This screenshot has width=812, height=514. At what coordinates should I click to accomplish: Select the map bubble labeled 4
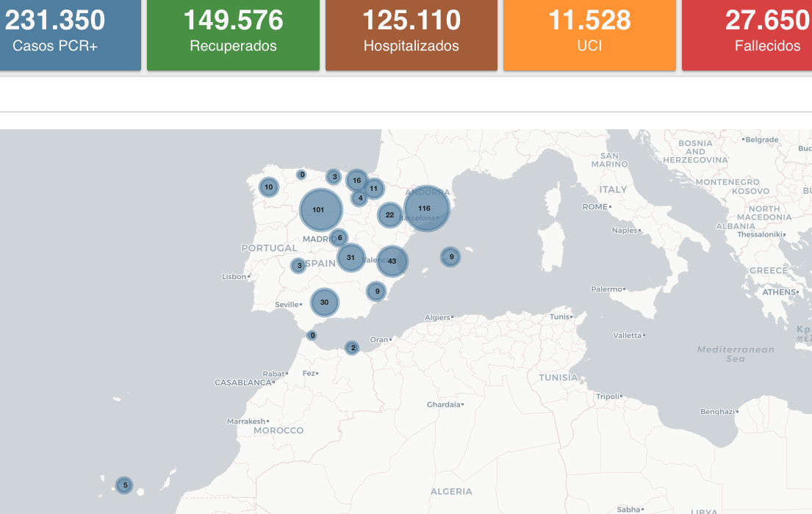point(359,198)
